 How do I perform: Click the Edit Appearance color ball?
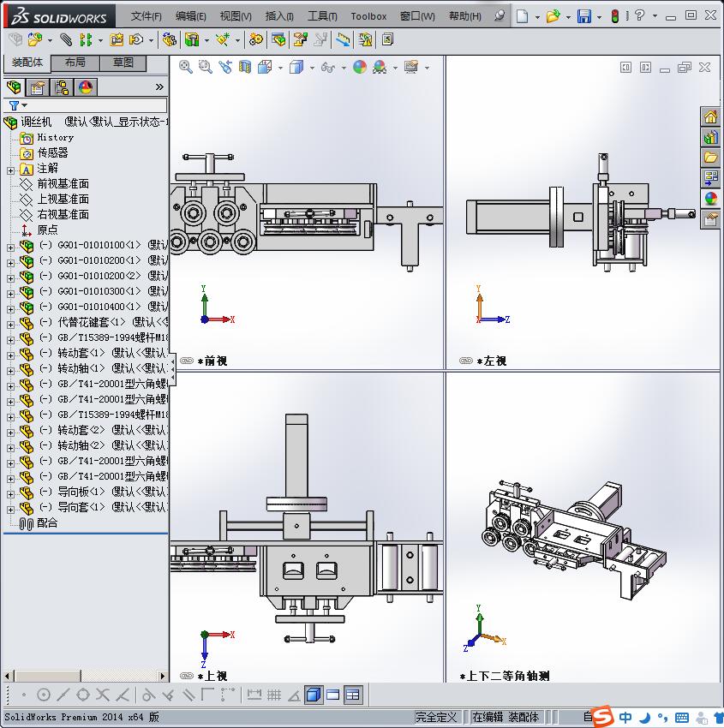360,68
